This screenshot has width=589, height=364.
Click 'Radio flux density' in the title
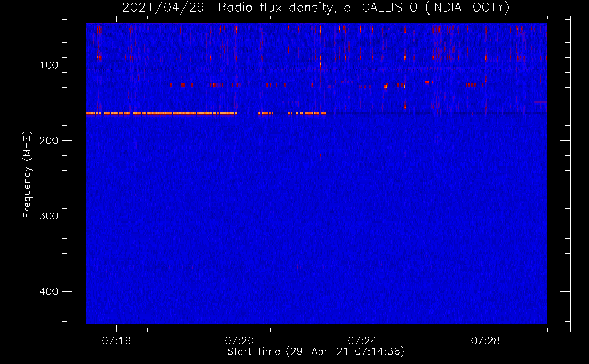(x=275, y=8)
